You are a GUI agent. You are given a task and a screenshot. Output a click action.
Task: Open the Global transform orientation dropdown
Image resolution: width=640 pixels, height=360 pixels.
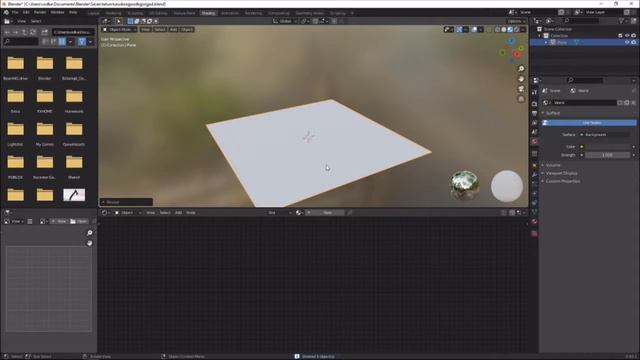coord(284,21)
